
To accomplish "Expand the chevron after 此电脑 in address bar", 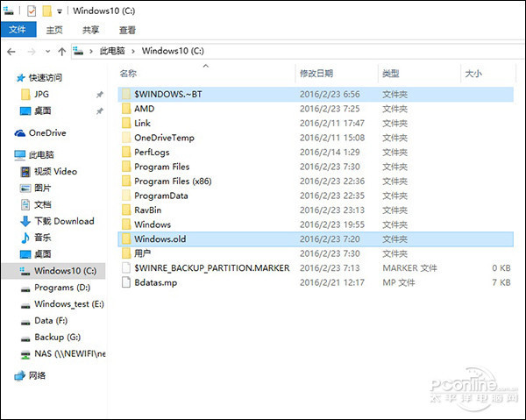I will click(134, 53).
